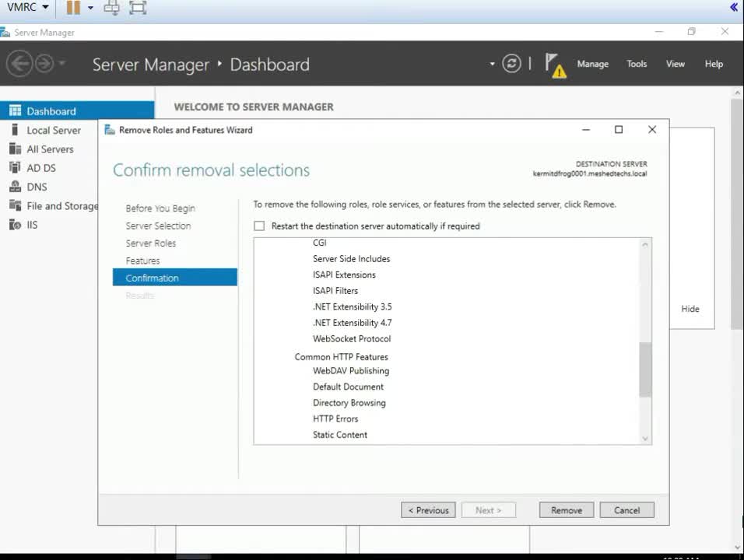Click HTTP Errors entry
Screen dimensions: 744x560
pos(335,418)
